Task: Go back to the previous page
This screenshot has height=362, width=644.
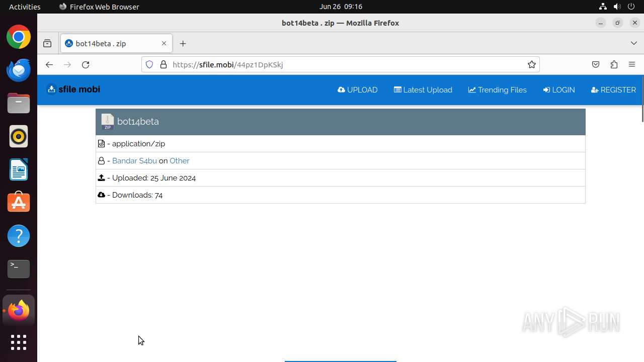Action: point(49,64)
